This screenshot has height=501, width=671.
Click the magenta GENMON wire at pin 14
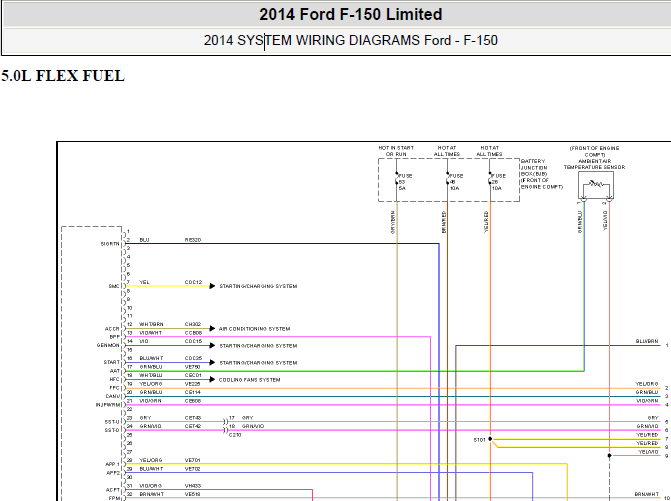point(168,345)
